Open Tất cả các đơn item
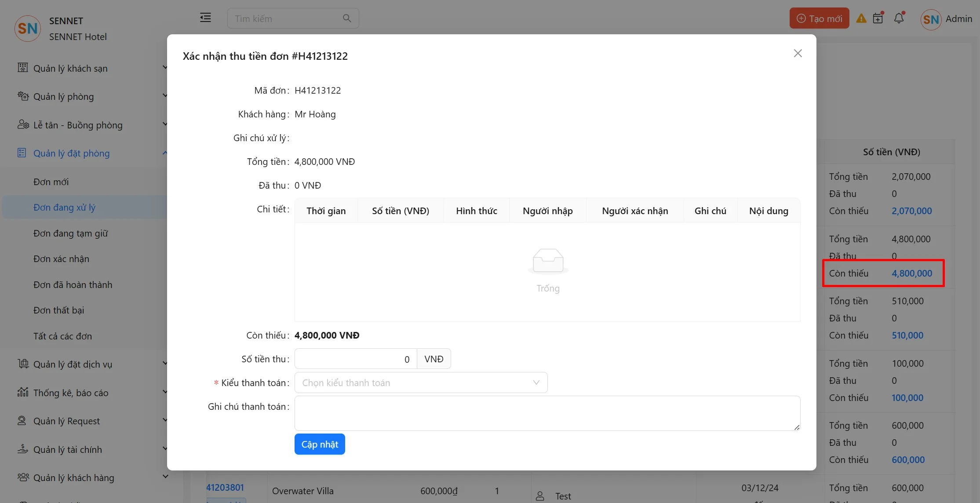980x503 pixels. [x=63, y=336]
